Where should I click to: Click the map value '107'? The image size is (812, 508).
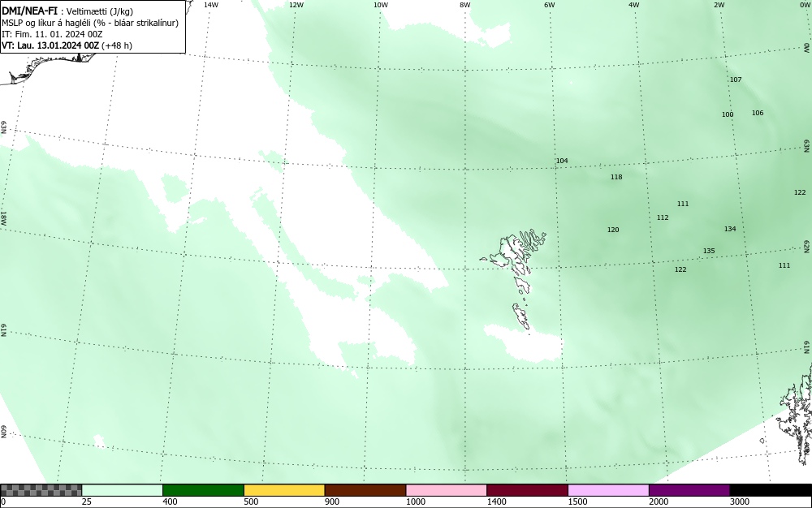pyautogui.click(x=736, y=80)
